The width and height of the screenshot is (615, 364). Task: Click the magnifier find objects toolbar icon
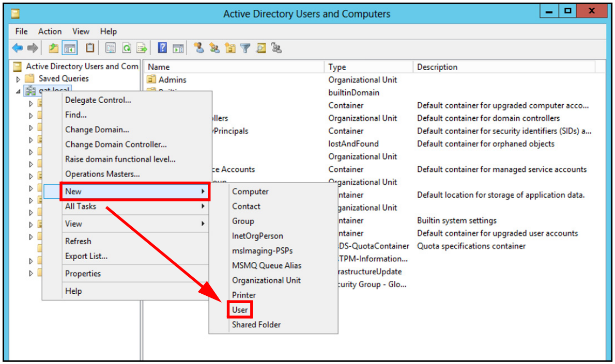point(261,48)
